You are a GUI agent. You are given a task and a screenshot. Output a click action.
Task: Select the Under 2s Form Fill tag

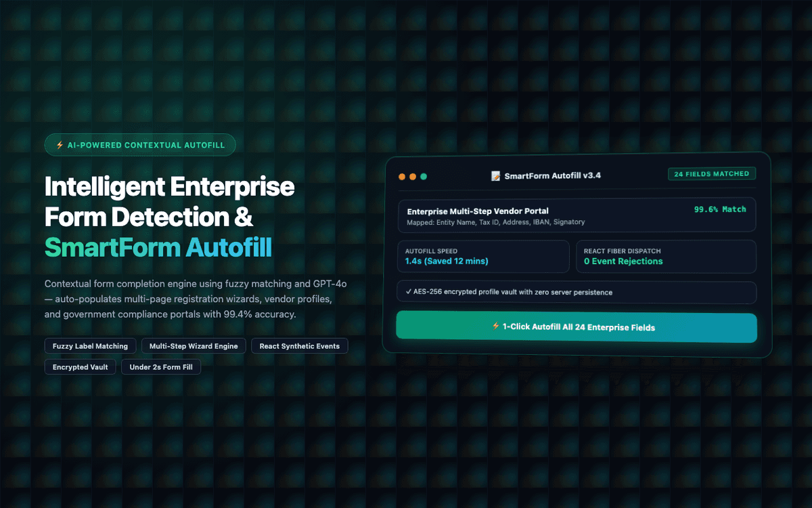161,367
